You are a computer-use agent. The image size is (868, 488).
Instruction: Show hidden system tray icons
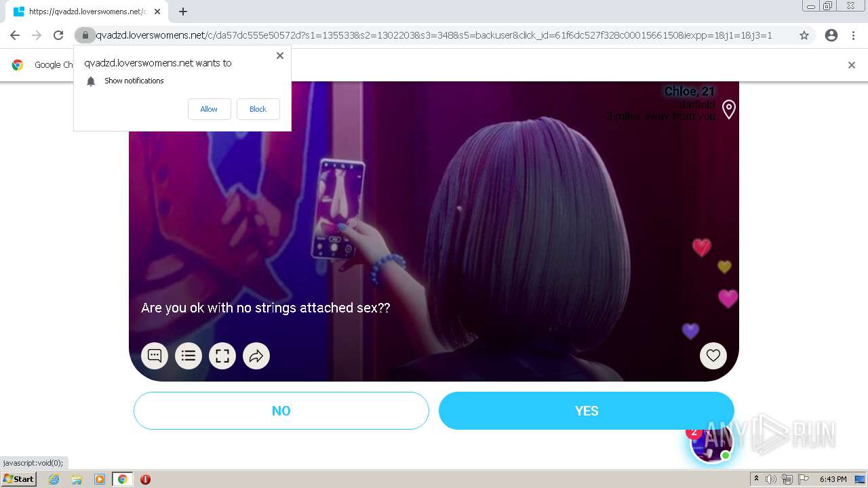[x=756, y=479]
